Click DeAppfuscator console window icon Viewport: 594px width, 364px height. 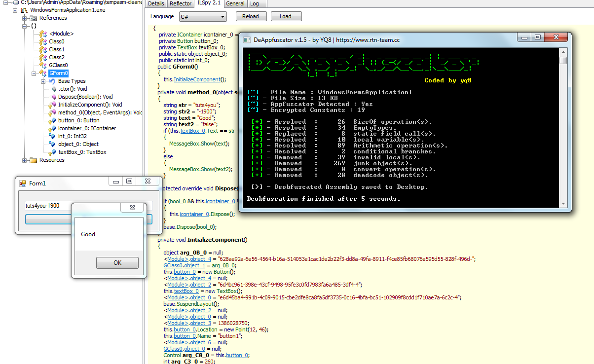coord(247,39)
